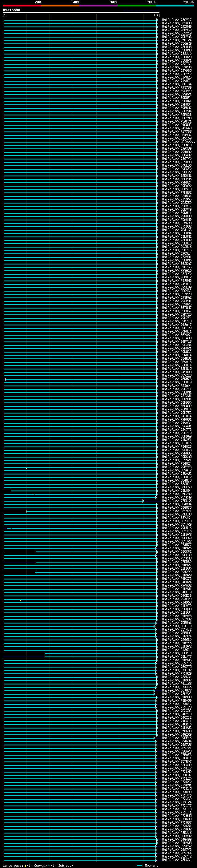Pick the UniRef100_P41166 entry
The height and width of the screenshot is (868, 197).
coord(177,684)
